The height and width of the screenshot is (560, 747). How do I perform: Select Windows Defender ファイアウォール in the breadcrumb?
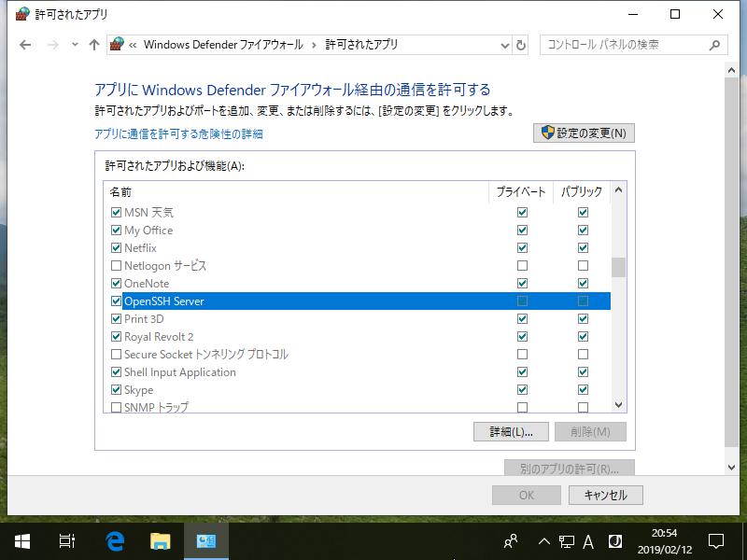pyautogui.click(x=222, y=44)
